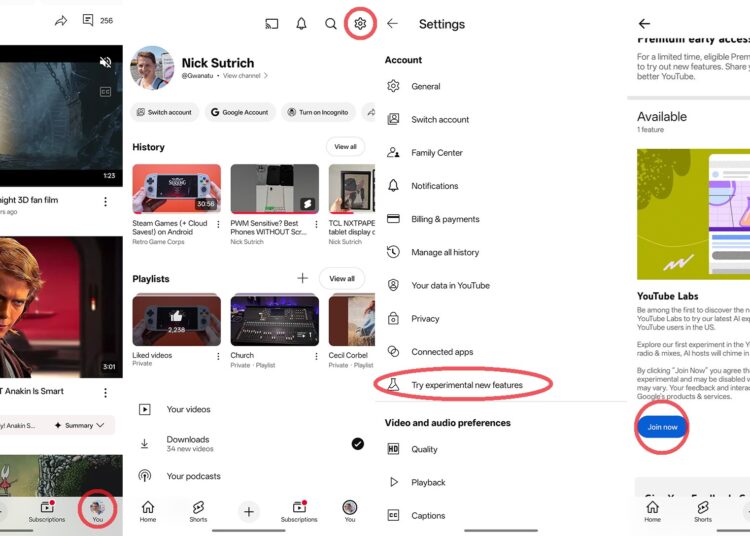Tap the create plus button in bottom bar
The height and width of the screenshot is (536, 750).
[x=249, y=512]
